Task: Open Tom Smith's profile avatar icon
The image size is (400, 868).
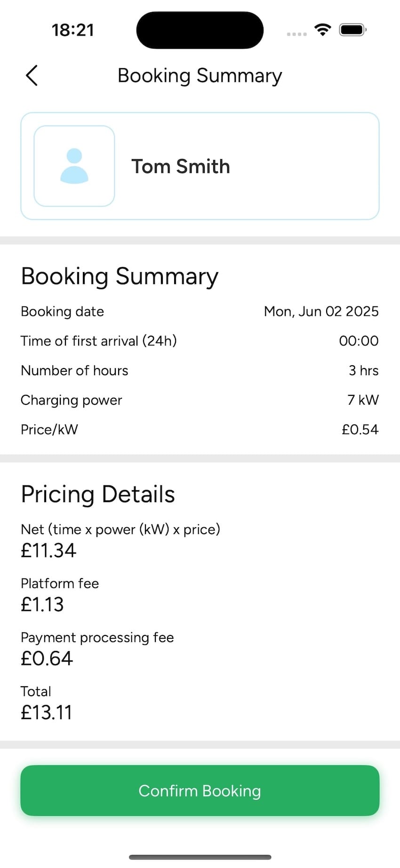Action: pyautogui.click(x=74, y=166)
